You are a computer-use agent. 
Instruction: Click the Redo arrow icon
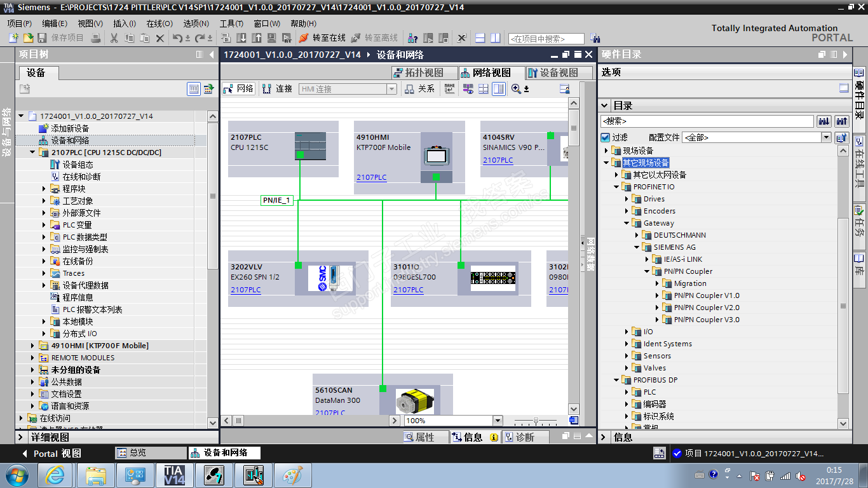[200, 38]
